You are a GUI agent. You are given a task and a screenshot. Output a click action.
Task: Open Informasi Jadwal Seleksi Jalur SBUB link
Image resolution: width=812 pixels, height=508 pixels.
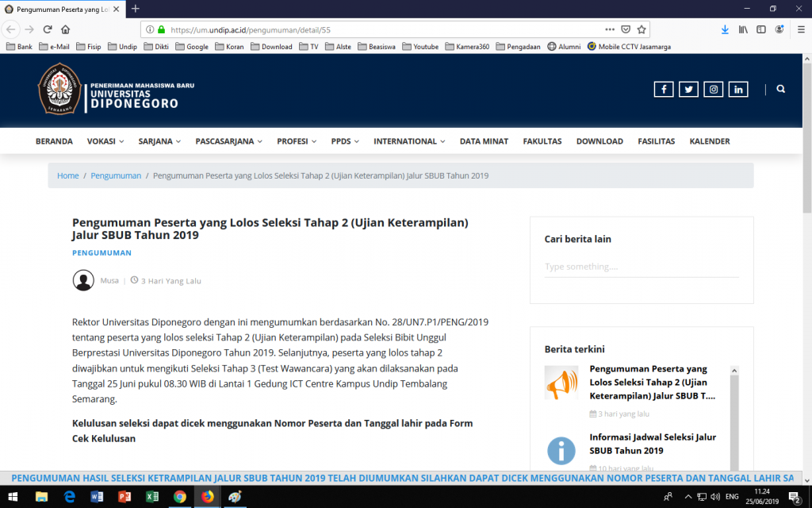[x=652, y=444]
